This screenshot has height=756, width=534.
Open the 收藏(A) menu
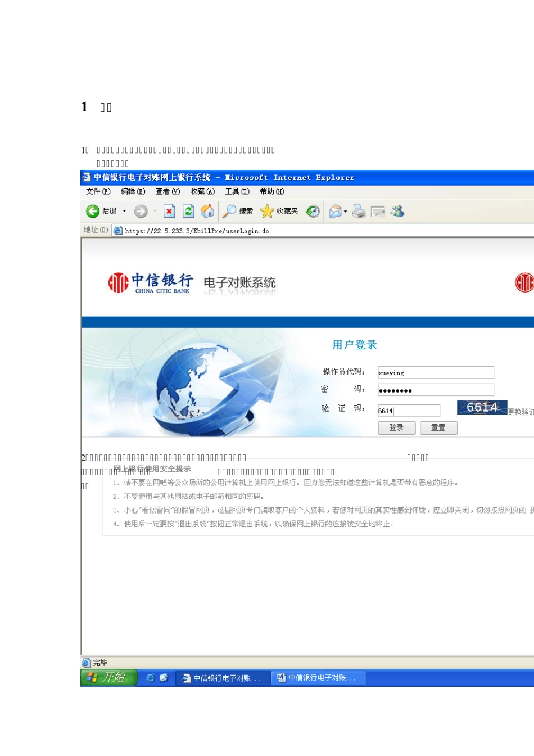202,191
